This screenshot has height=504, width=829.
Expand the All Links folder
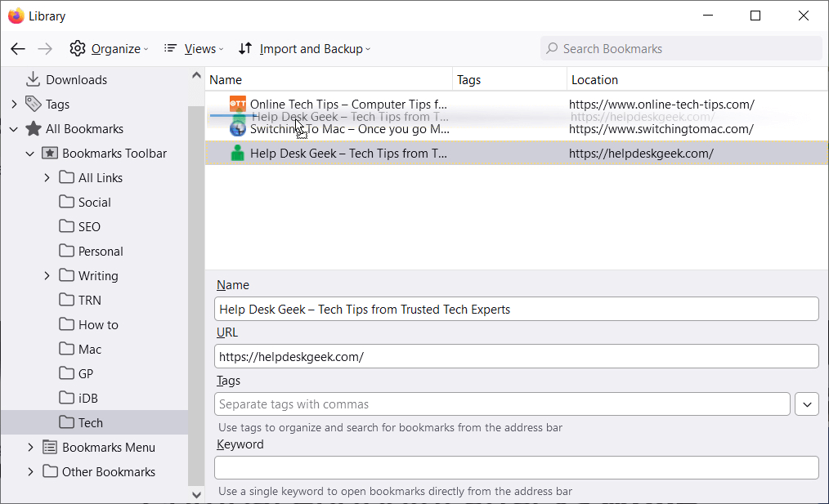coord(47,177)
